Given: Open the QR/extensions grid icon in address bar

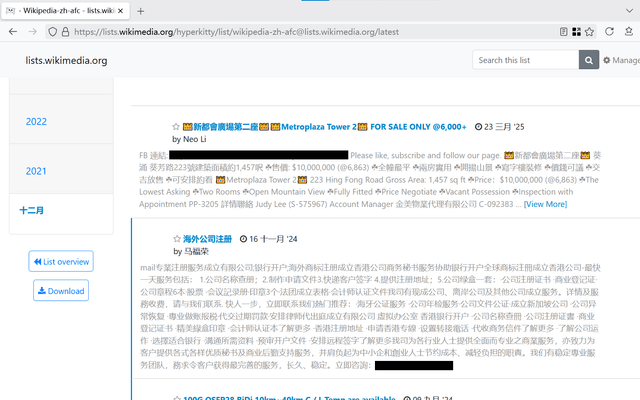Looking at the screenshot, I should [x=576, y=32].
